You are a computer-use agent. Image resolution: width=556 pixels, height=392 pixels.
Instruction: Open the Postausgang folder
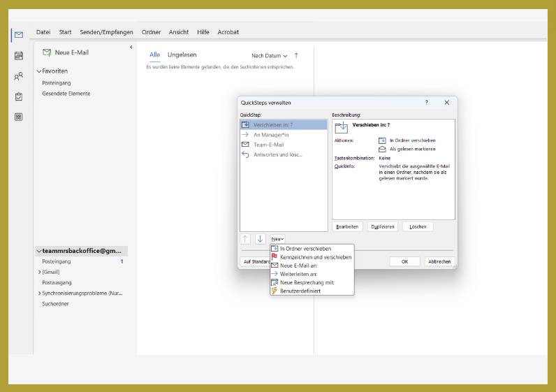click(x=57, y=283)
